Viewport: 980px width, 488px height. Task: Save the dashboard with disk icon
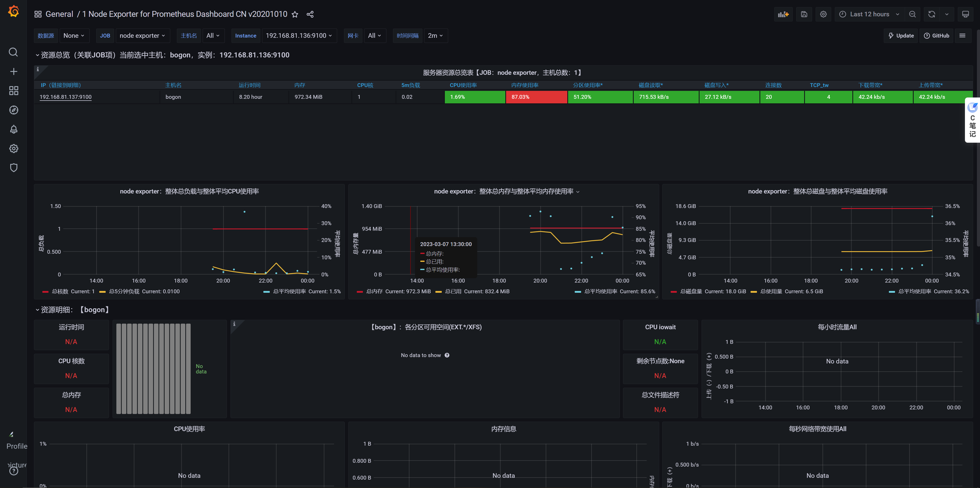click(x=804, y=14)
